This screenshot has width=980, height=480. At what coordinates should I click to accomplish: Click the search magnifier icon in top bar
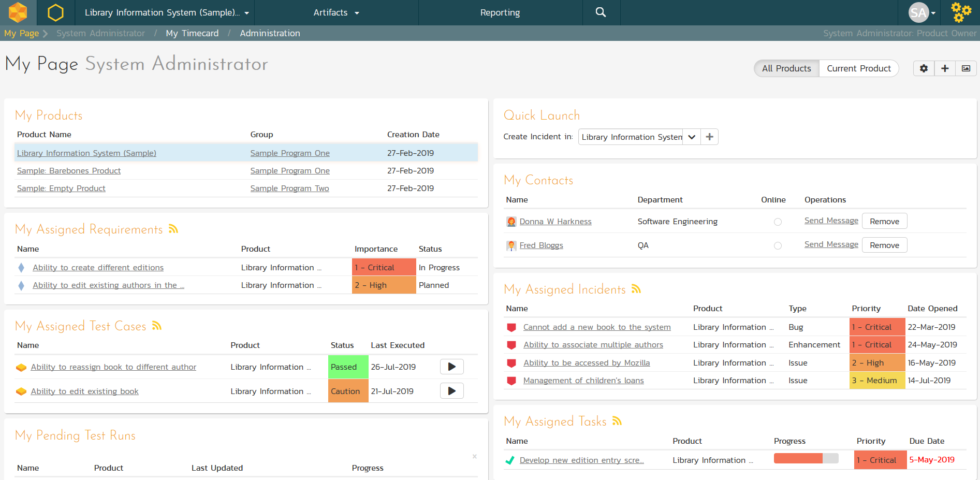click(601, 12)
